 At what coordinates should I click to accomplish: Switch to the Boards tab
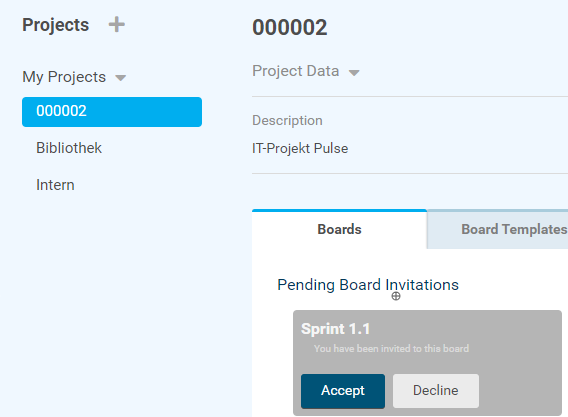click(339, 229)
